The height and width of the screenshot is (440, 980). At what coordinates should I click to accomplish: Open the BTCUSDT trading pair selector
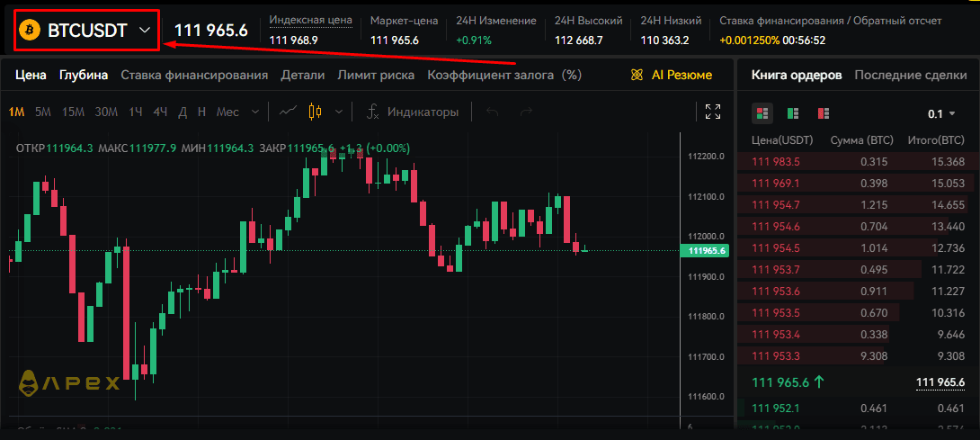87,30
